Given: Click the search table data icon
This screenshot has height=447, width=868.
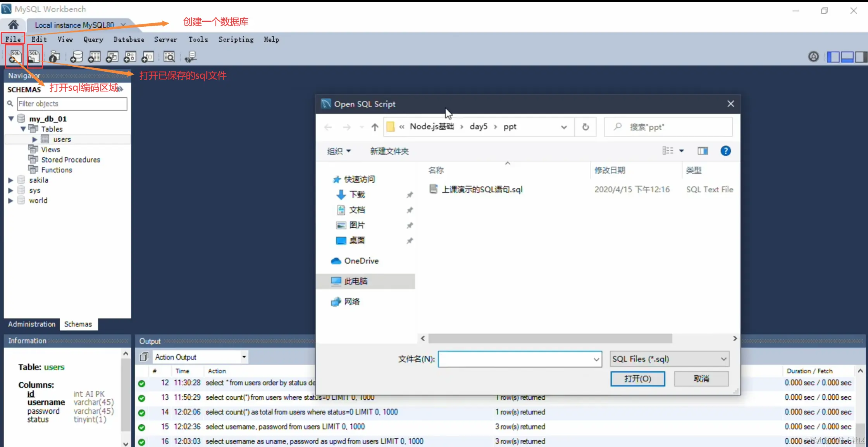Looking at the screenshot, I should 169,57.
